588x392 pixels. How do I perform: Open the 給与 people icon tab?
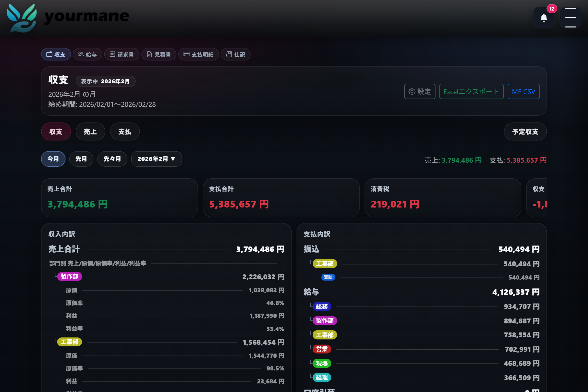click(x=87, y=54)
